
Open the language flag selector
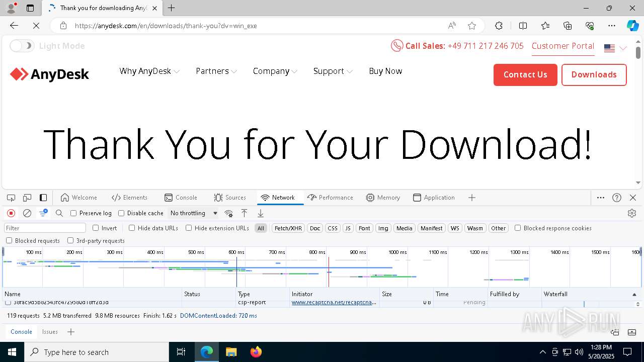[615, 48]
